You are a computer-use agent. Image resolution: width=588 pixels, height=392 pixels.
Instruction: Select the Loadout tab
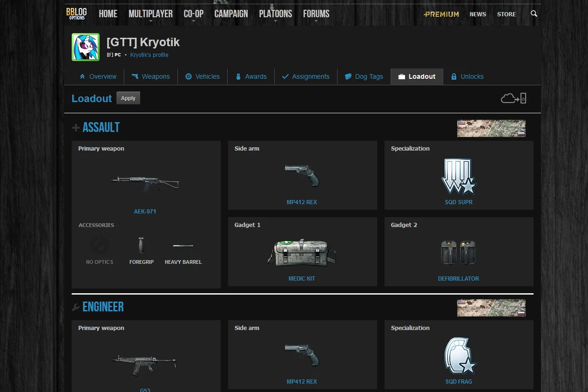pos(417,76)
